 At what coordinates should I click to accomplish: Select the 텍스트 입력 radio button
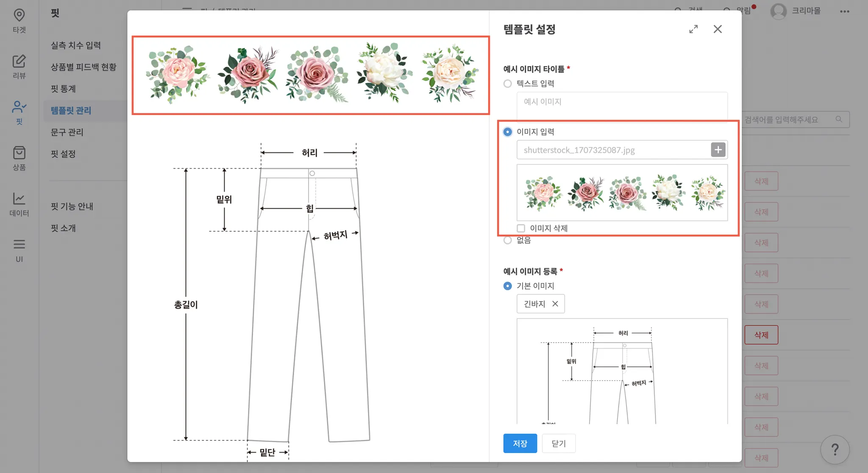click(508, 84)
